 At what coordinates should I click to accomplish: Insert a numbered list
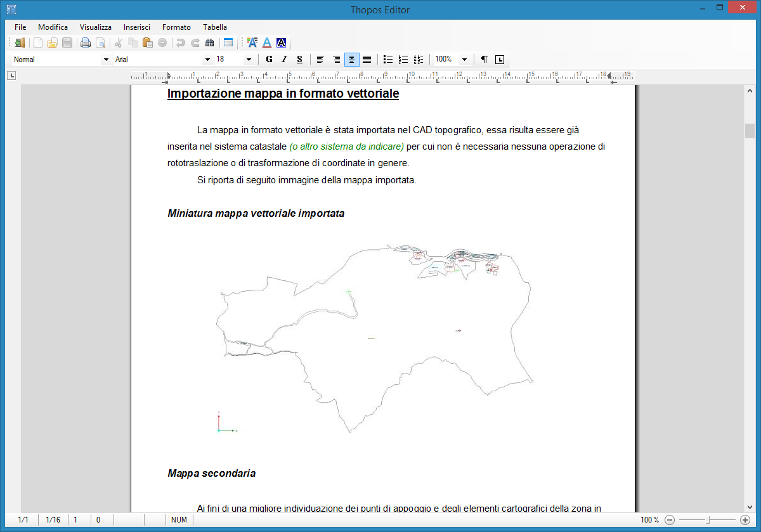[x=403, y=60]
